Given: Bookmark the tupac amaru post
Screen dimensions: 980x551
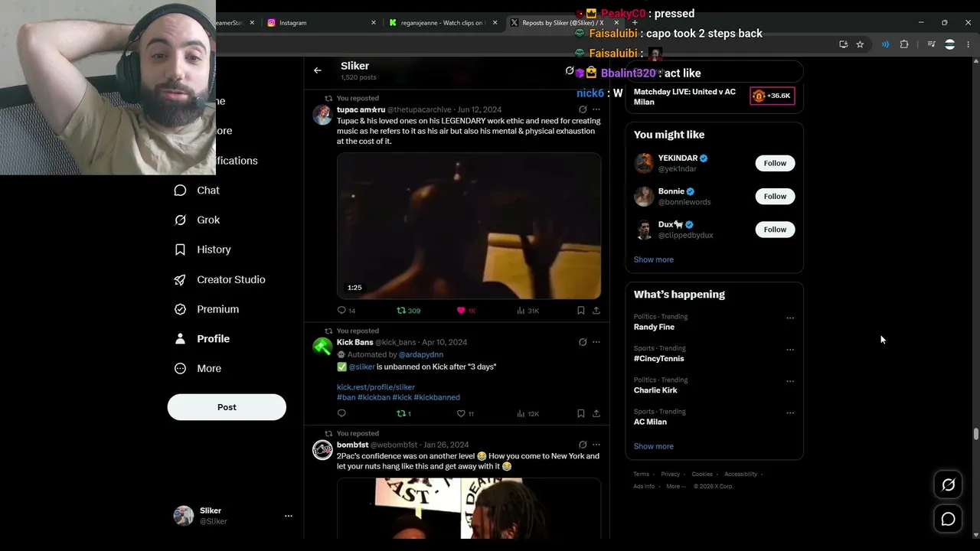Looking at the screenshot, I should (x=581, y=310).
